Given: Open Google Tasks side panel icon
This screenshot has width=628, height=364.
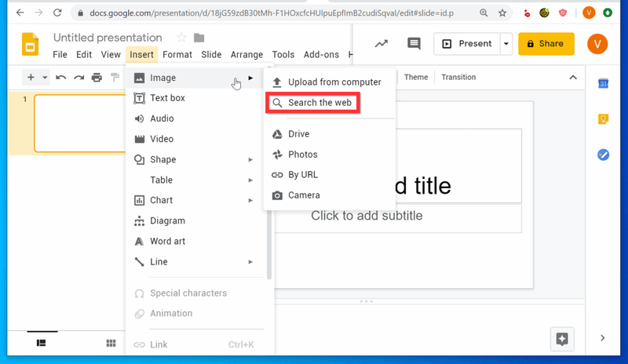Looking at the screenshot, I should click(x=603, y=155).
